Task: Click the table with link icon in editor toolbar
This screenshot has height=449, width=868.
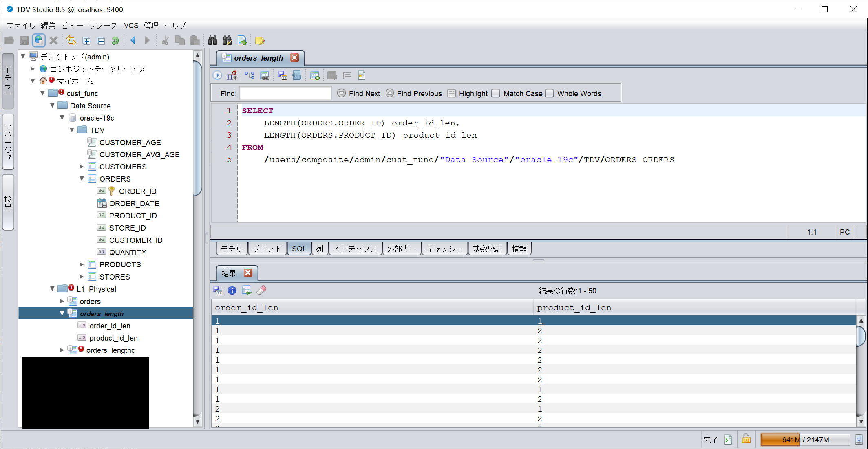Action: (265, 75)
